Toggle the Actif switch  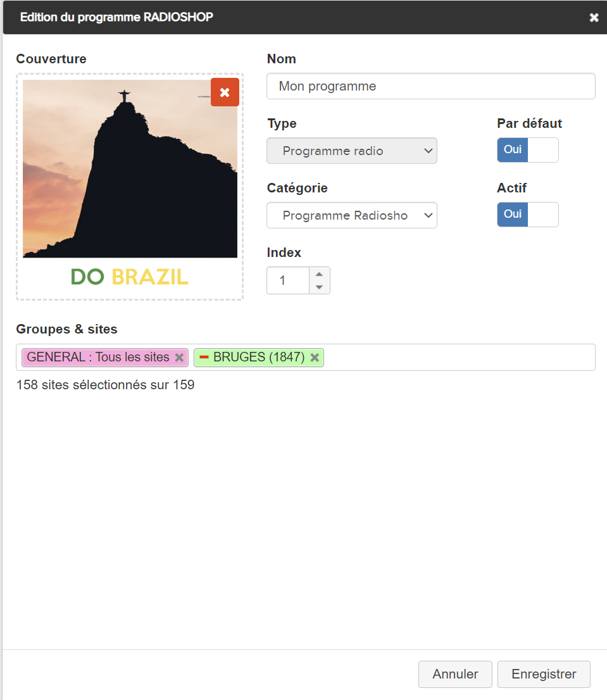point(527,215)
